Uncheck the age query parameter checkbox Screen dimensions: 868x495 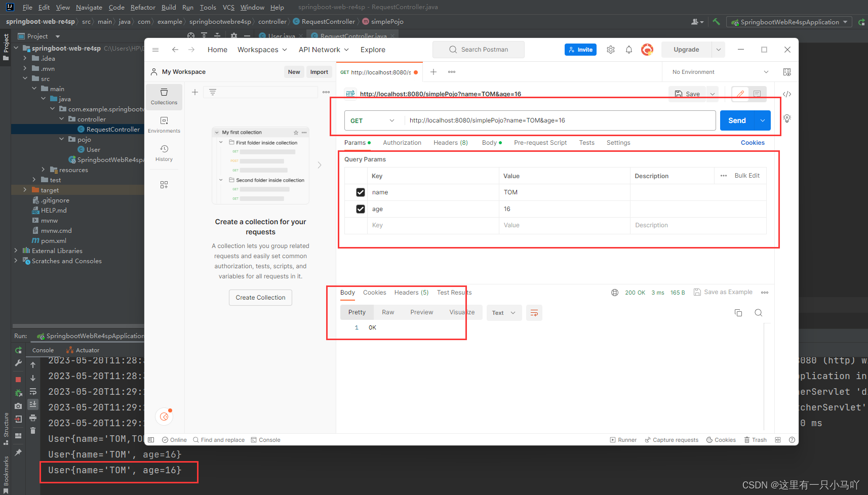[x=361, y=209]
